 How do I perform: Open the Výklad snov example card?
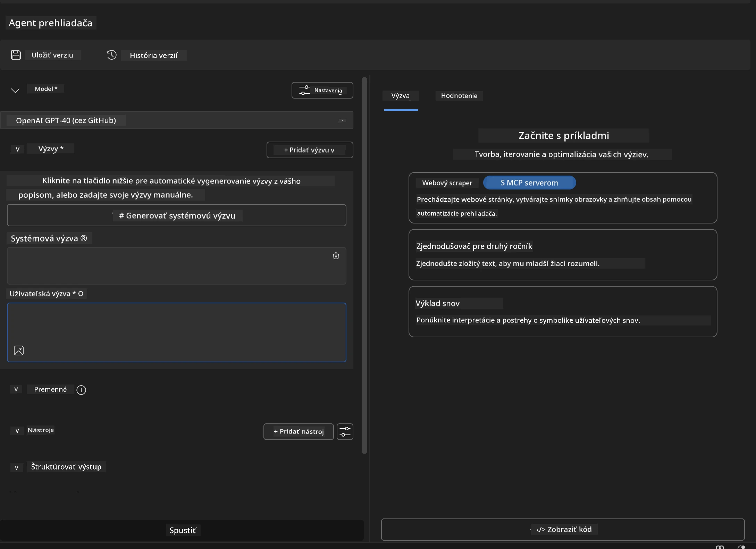(563, 312)
